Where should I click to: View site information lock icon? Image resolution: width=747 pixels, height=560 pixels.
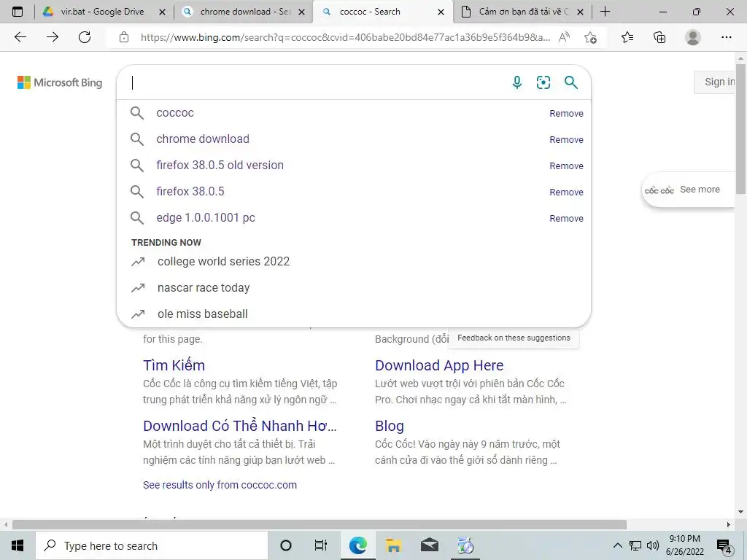(x=124, y=37)
